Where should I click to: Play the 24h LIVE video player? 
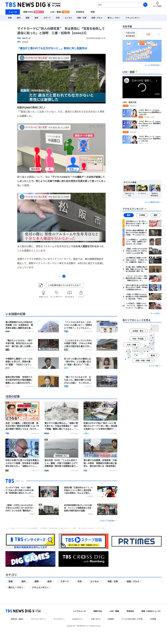tap(142, 87)
